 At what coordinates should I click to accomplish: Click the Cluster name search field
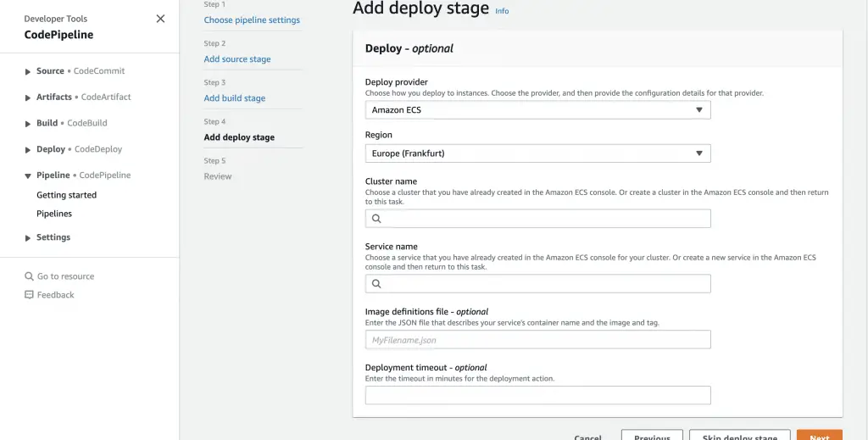[x=537, y=219]
